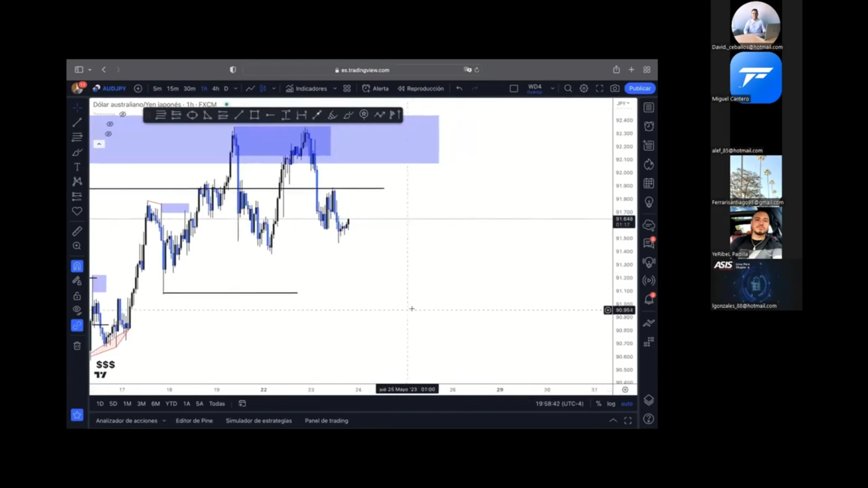Image resolution: width=868 pixels, height=488 pixels.
Task: Select the trend line drawing tool
Action: 77,122
